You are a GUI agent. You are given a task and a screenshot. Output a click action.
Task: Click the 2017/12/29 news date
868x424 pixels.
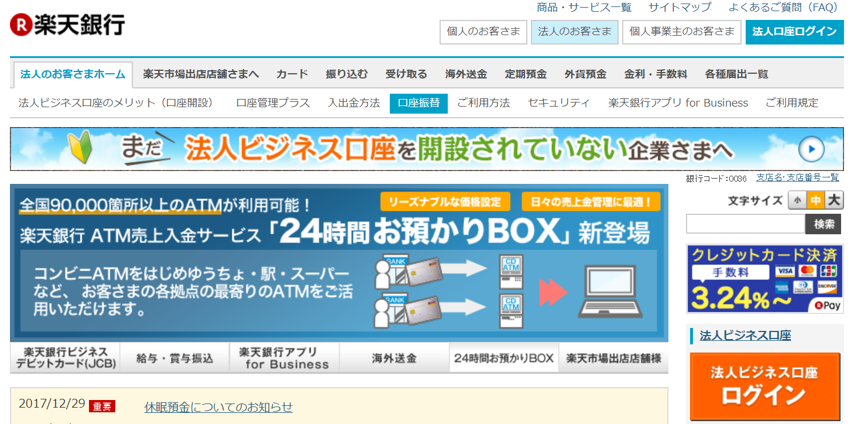click(52, 404)
